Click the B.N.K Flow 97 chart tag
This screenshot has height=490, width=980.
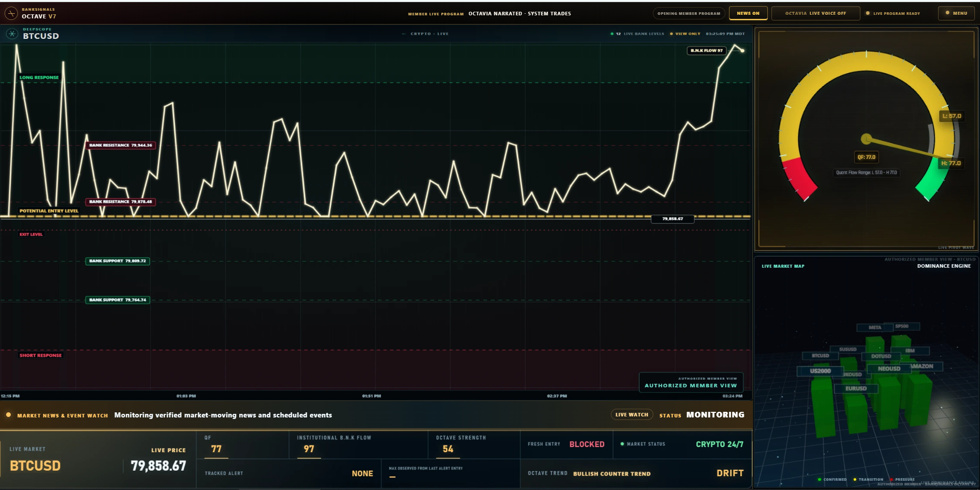point(706,51)
